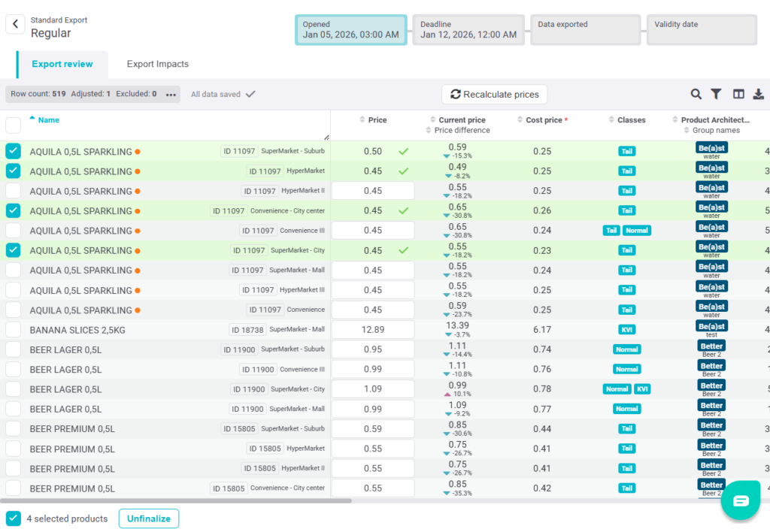Open the search icon in toolbar

pos(696,94)
